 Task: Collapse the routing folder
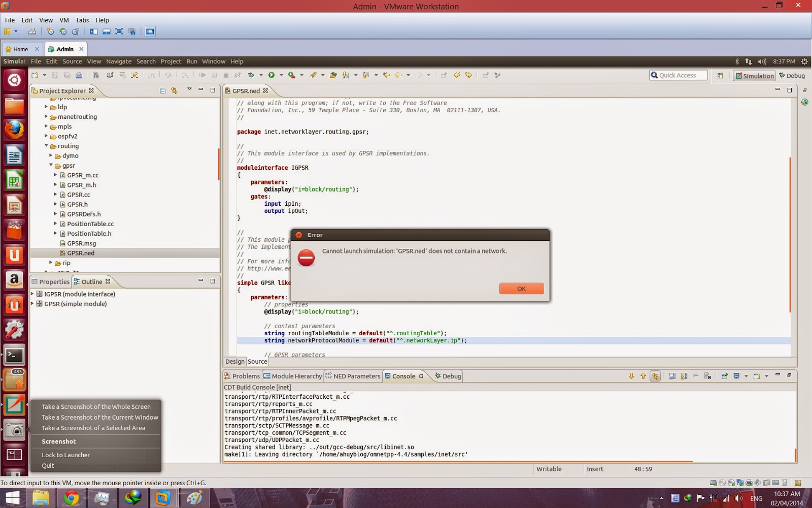(46, 146)
